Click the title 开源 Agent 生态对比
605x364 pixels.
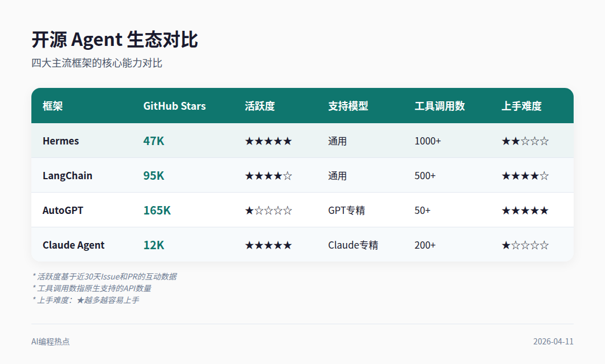coord(115,40)
